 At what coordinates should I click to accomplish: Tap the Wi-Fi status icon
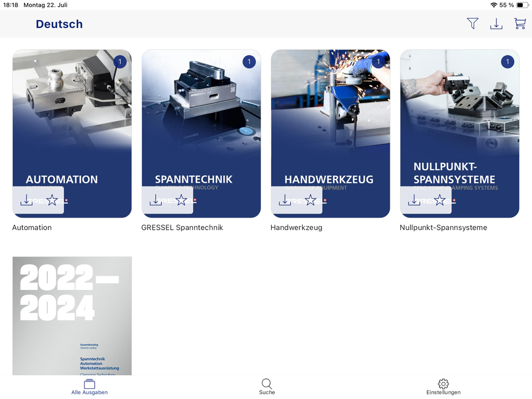coord(494,5)
